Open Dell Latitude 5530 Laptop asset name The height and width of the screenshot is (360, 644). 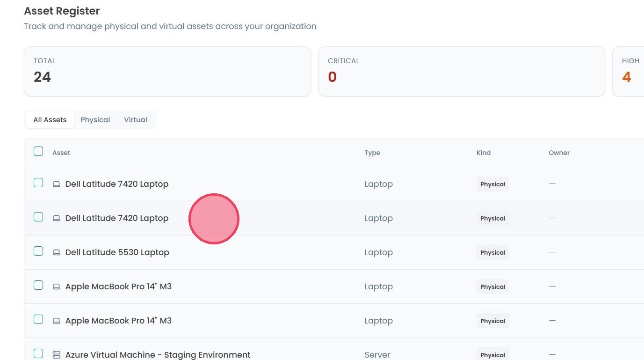point(117,252)
